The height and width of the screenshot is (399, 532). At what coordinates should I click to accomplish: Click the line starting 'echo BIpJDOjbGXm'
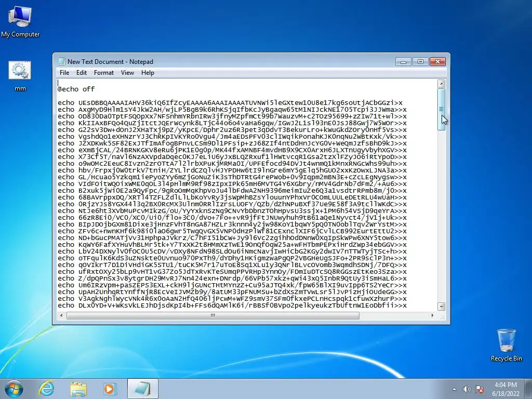tap(232, 224)
